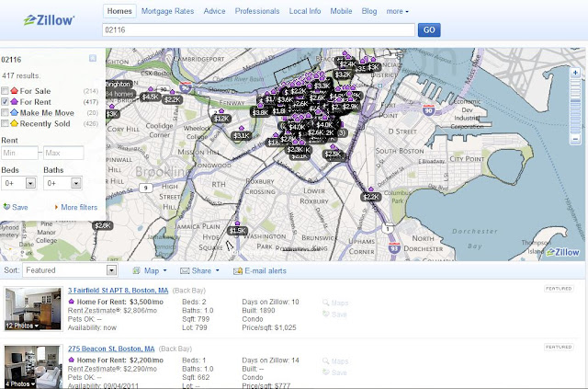Click the $2.5K map price marker
Viewport: 588px width, 389px height.
tap(333, 154)
